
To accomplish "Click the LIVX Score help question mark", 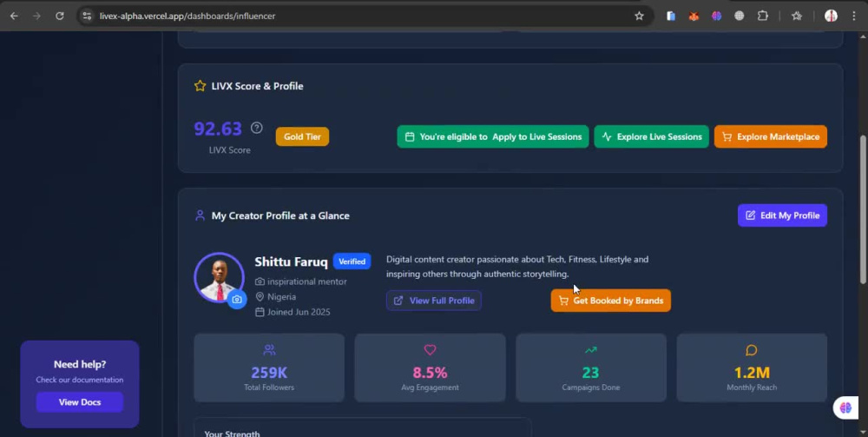I will (x=256, y=128).
